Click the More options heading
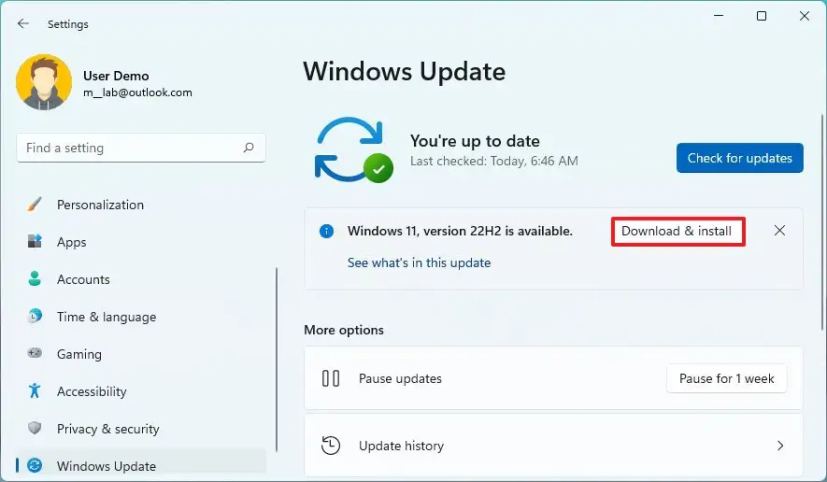The width and height of the screenshot is (827, 482). 343,330
